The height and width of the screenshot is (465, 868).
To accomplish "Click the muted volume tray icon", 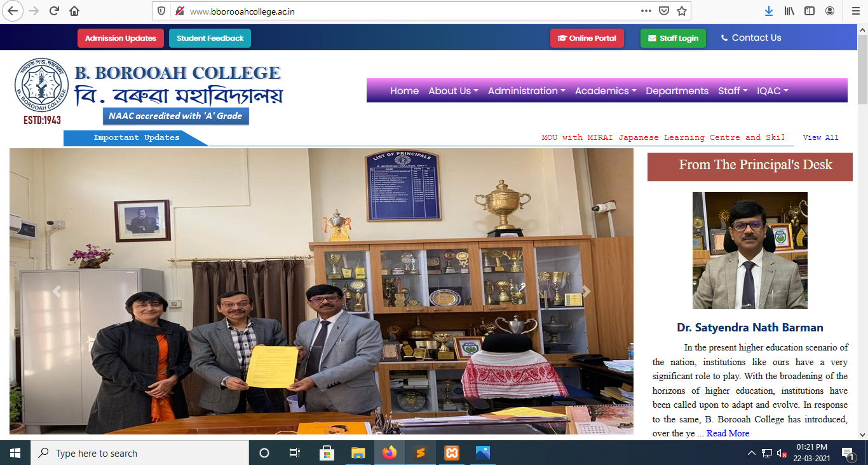I will click(x=782, y=454).
